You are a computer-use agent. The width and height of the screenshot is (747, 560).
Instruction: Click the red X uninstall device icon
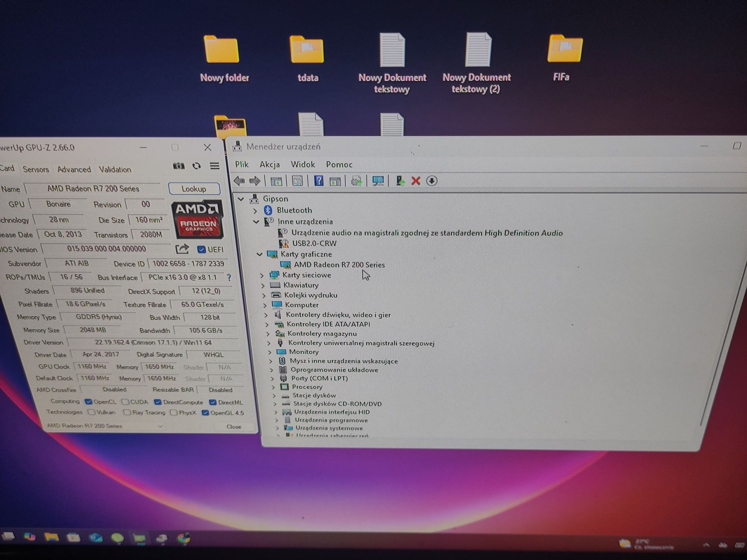[x=416, y=181]
